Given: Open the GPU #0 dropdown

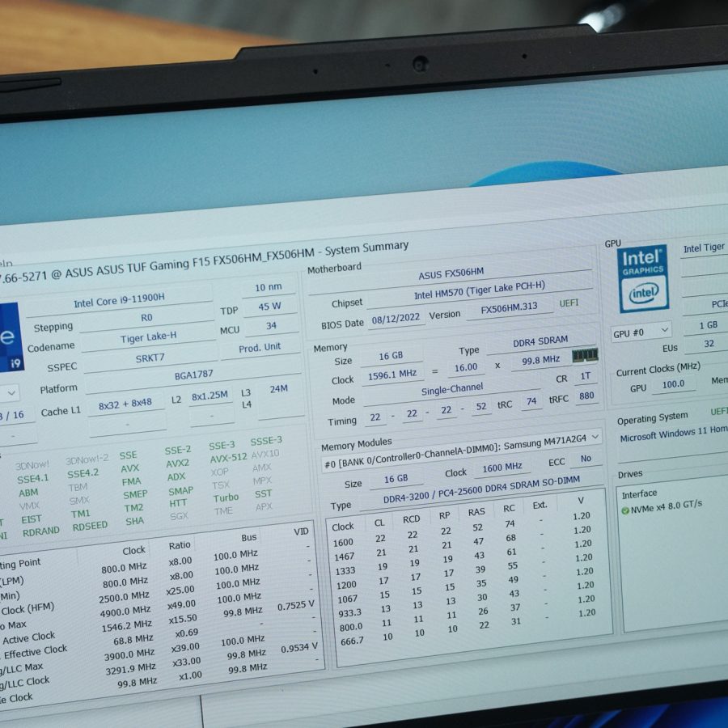Looking at the screenshot, I should click(x=641, y=332).
